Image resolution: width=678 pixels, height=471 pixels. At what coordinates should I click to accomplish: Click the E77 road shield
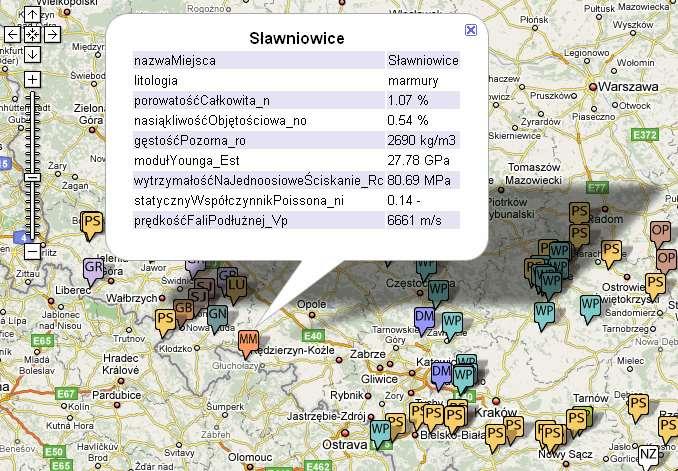pos(597,188)
